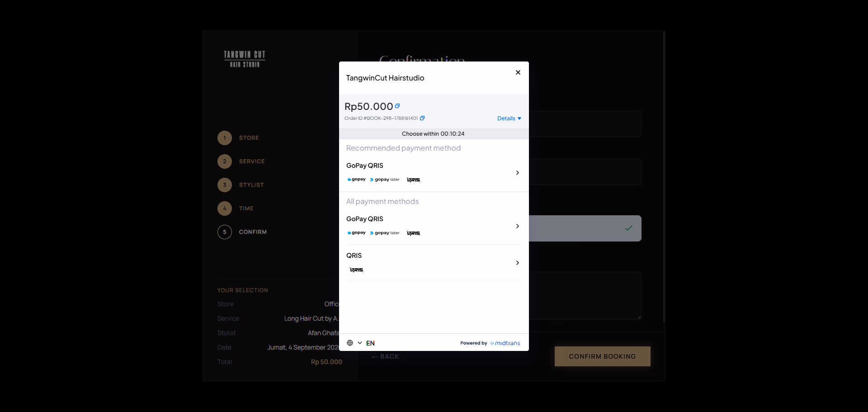This screenshot has height=412, width=868.
Task: Open the chevron on the recommended GoPay QRIS row
Action: point(518,173)
